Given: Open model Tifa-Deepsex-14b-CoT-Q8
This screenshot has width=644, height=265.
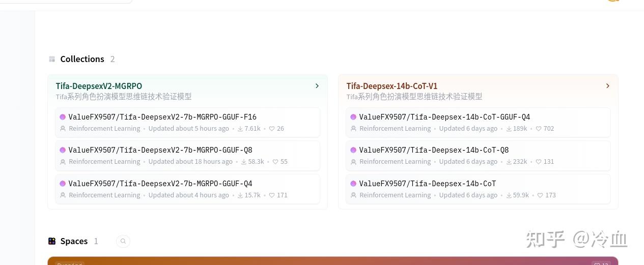Looking at the screenshot, I should pyautogui.click(x=478, y=155).
